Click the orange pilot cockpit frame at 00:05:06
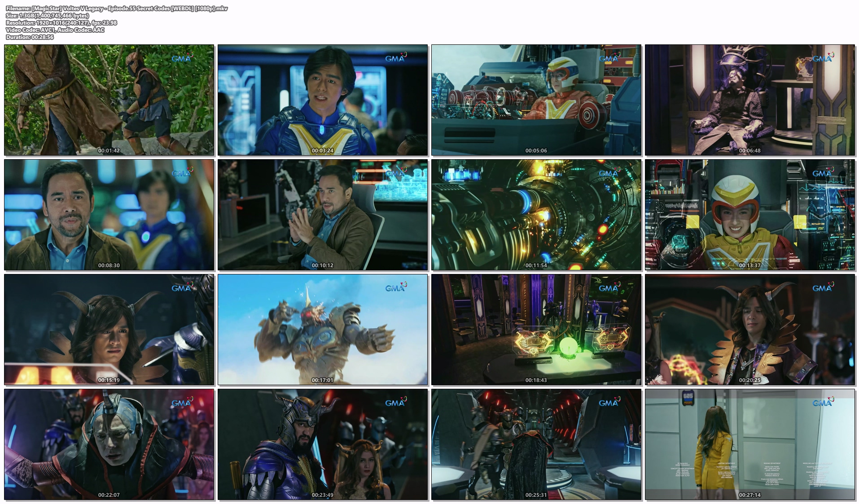 [x=536, y=100]
